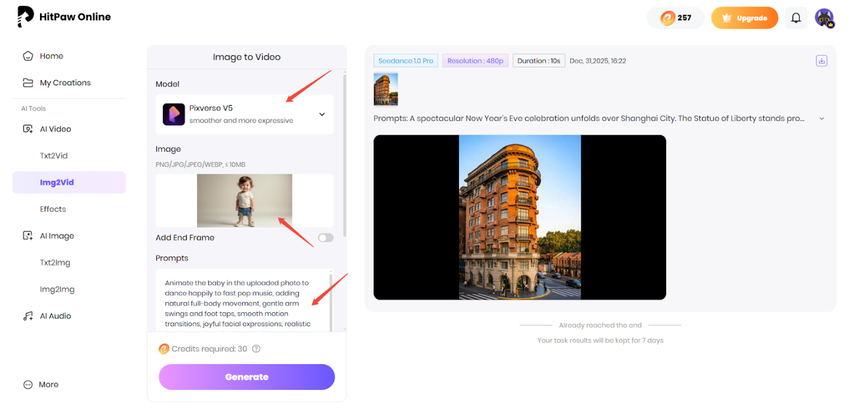The height and width of the screenshot is (409, 854).
Task: Click the uploaded baby photo
Action: click(245, 200)
